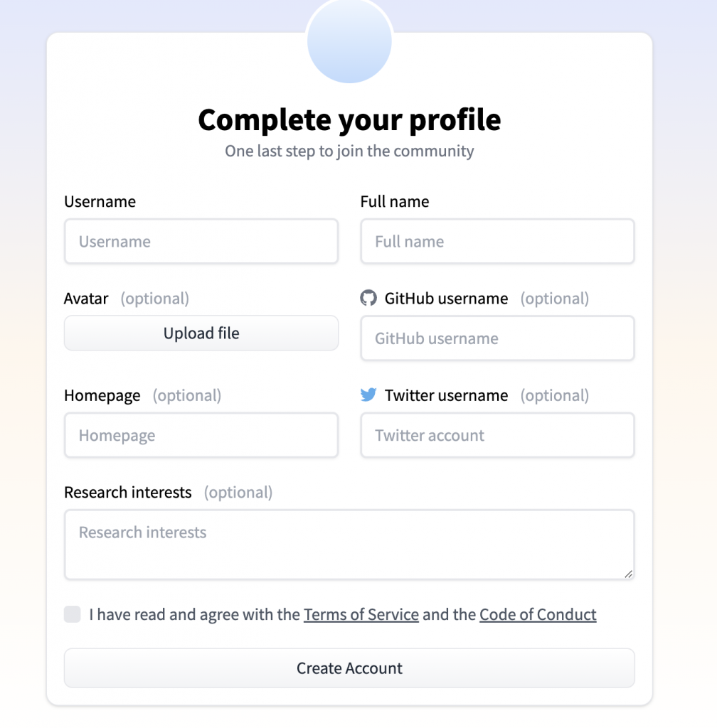Open the Terms of Service link

pyautogui.click(x=361, y=614)
